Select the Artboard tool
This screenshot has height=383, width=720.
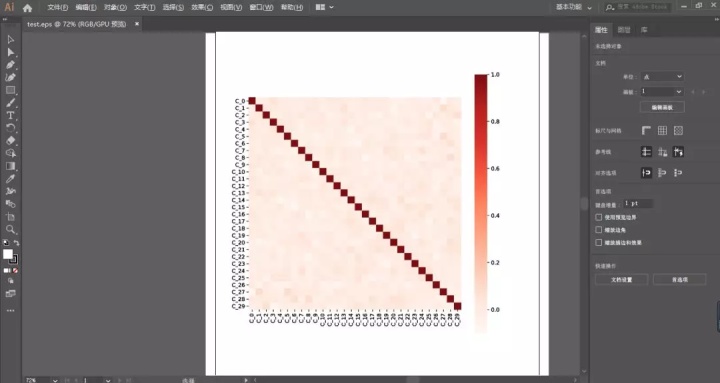(11, 217)
